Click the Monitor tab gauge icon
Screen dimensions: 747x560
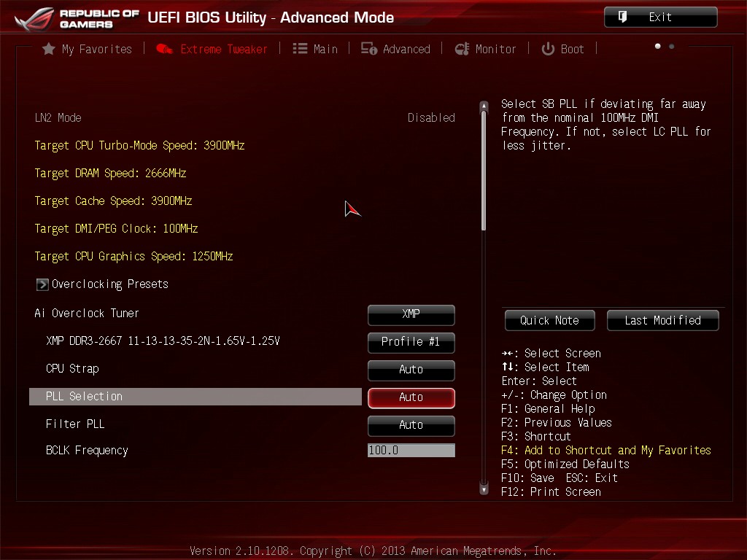(x=462, y=49)
